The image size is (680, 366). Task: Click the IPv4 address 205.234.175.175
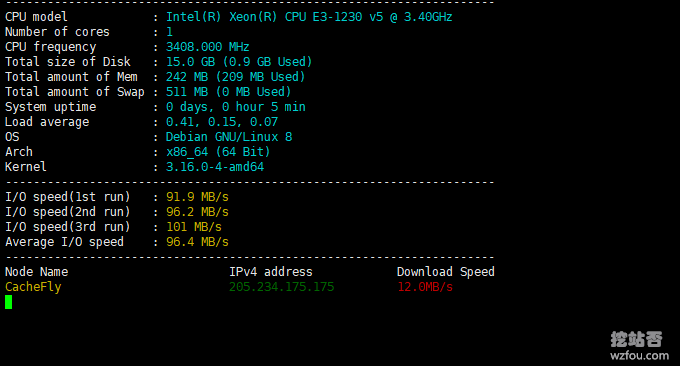[x=281, y=287]
